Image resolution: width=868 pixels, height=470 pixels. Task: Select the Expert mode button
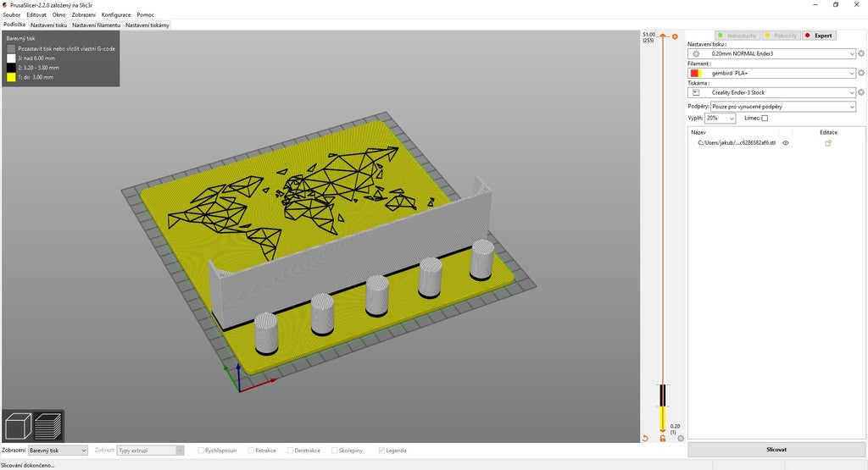[820, 36]
